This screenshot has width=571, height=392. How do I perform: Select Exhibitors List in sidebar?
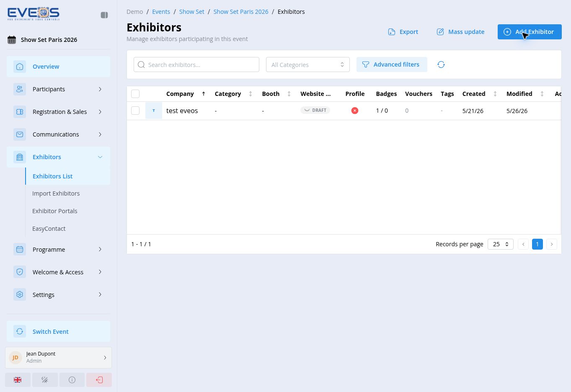tap(68, 176)
